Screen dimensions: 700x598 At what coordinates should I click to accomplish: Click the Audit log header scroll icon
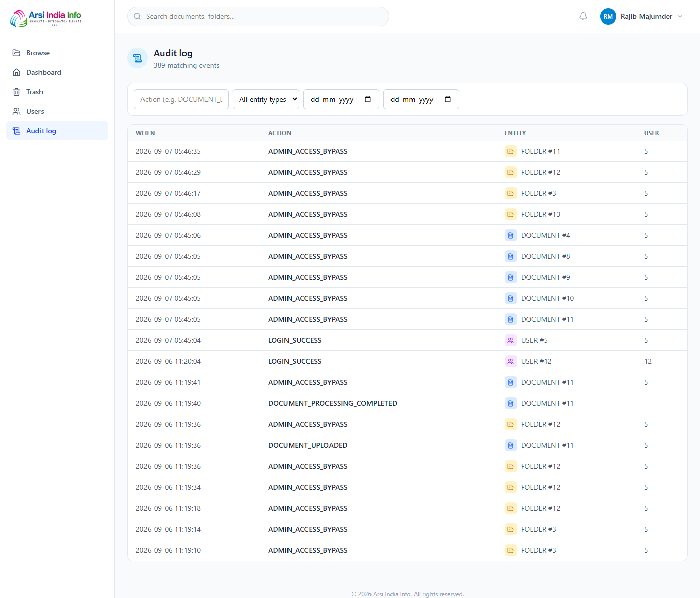tap(137, 58)
